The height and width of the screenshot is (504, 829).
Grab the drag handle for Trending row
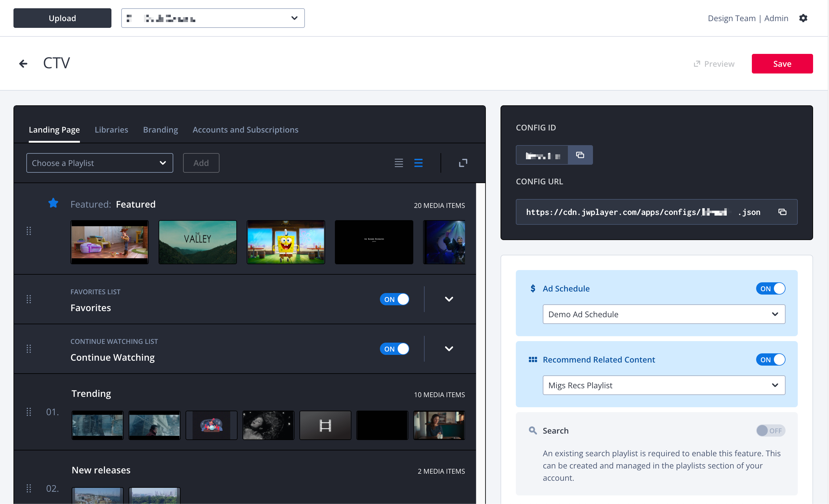click(29, 412)
